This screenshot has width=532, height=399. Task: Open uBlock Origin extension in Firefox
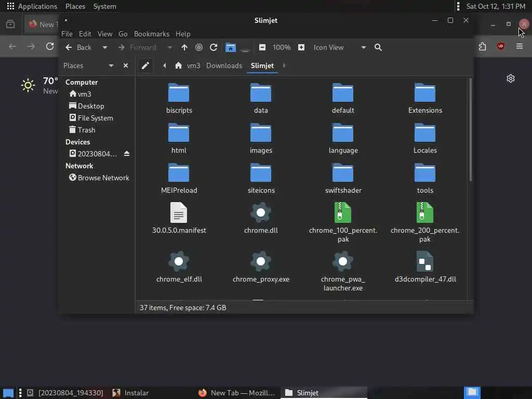pyautogui.click(x=500, y=46)
